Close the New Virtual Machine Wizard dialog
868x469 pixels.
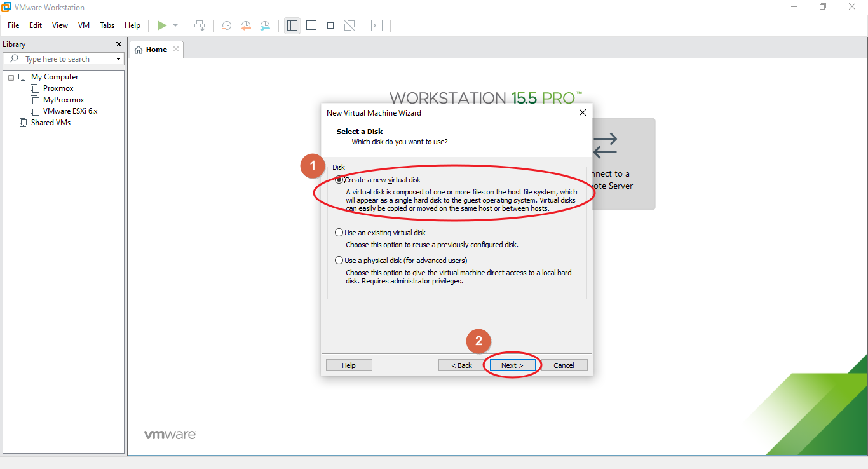point(583,112)
